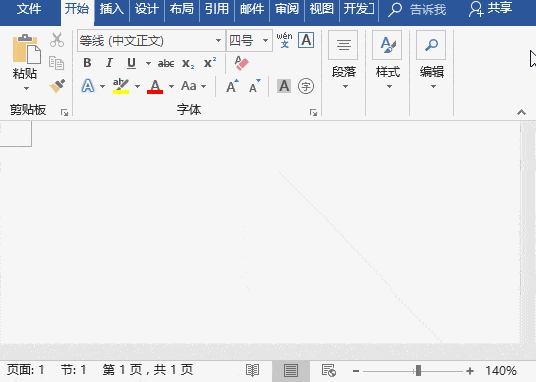Viewport: 536px width, 382px height.
Task: Click the 页面: 1 status indicator
Action: pyautogui.click(x=26, y=370)
